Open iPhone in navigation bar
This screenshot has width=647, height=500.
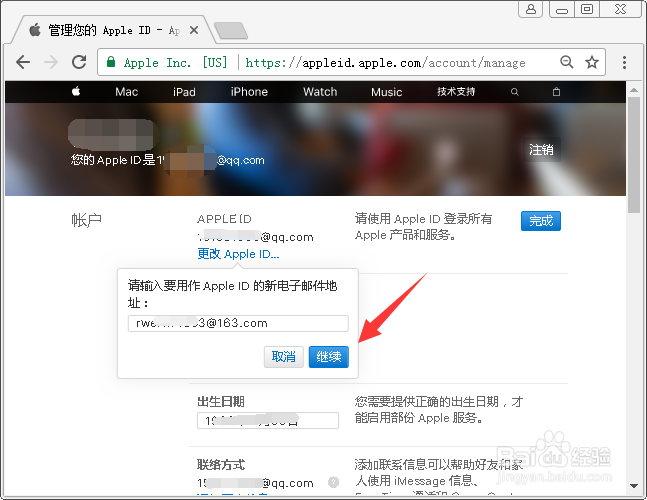tap(249, 92)
